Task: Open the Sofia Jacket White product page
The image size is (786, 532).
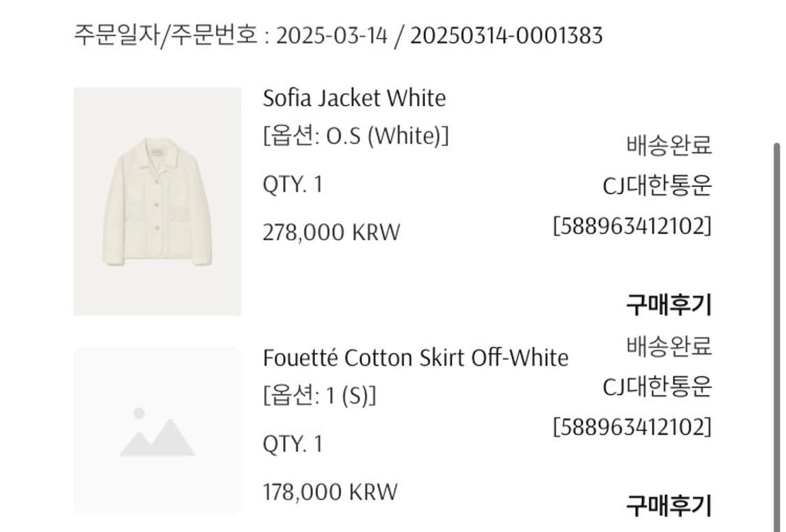Action: pos(354,98)
